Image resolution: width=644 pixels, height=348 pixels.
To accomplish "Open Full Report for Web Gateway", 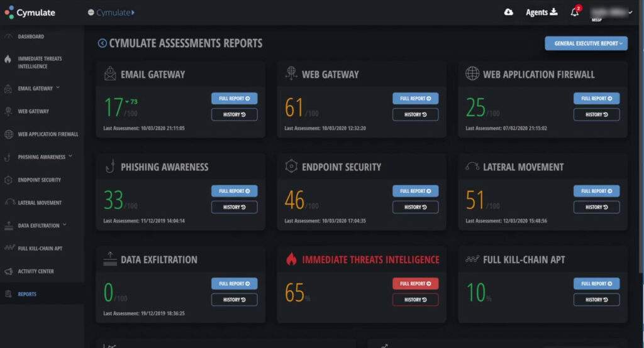I will 415,99.
